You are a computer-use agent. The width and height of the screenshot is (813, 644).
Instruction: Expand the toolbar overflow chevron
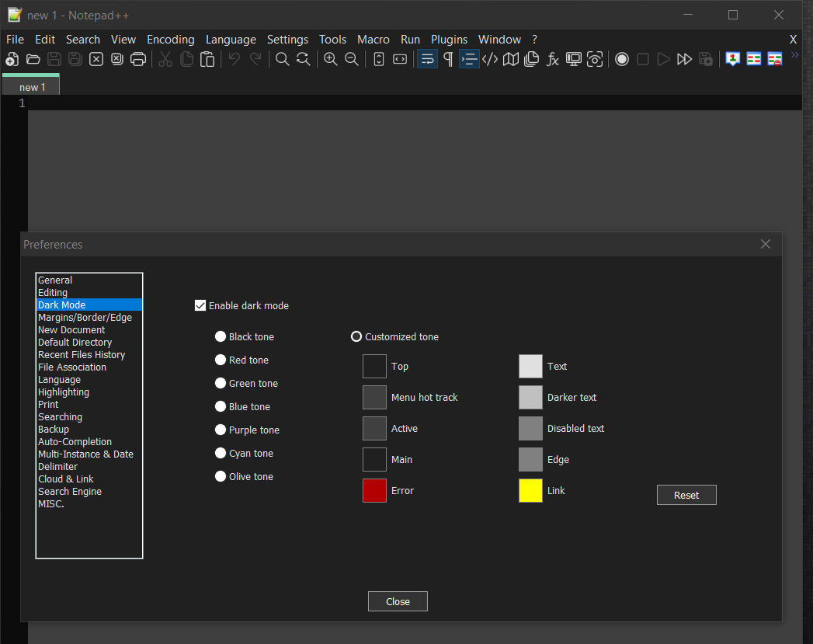(794, 55)
